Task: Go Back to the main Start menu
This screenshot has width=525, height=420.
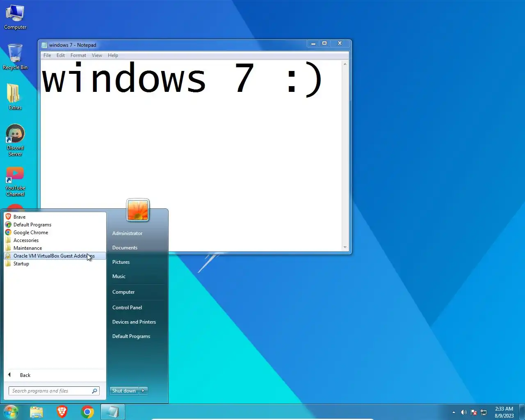Action: point(55,375)
